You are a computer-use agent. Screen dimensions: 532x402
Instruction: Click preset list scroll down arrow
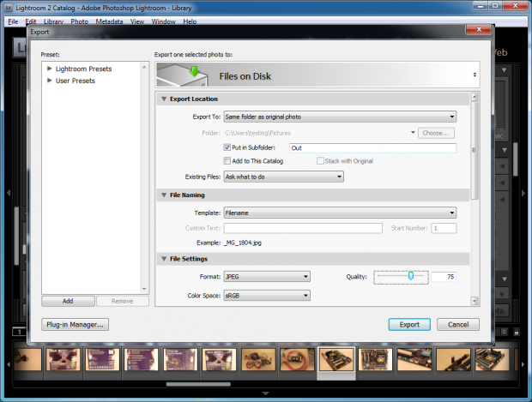(x=144, y=289)
